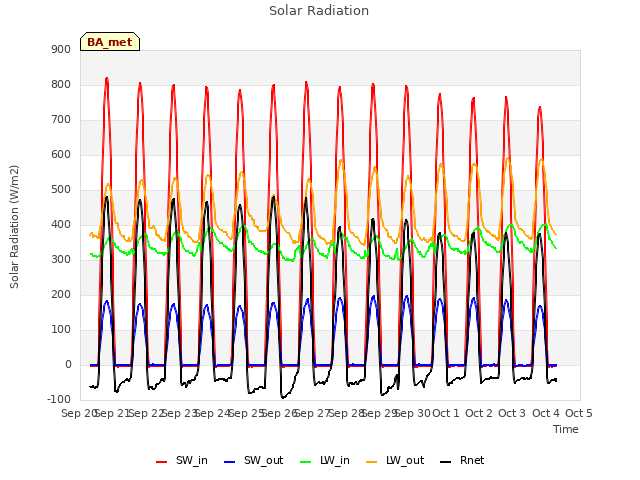Click the Solar Radiation chart title
The height and width of the screenshot is (480, 640).
pyautogui.click(x=319, y=11)
